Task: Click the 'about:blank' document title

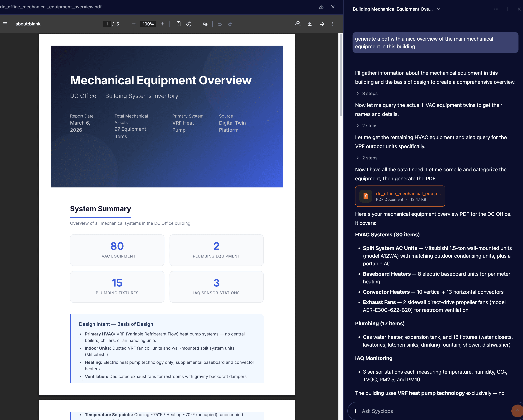Action: click(x=28, y=24)
